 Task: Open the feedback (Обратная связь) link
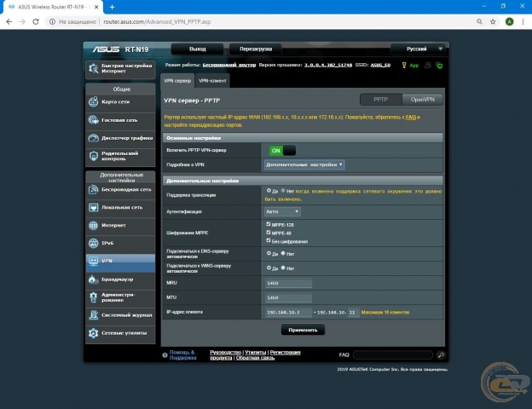point(255,358)
